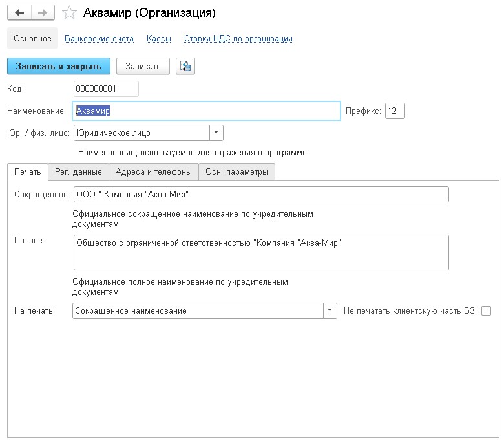Go to the Кассы link
The width and height of the screenshot is (504, 445).
[159, 39]
